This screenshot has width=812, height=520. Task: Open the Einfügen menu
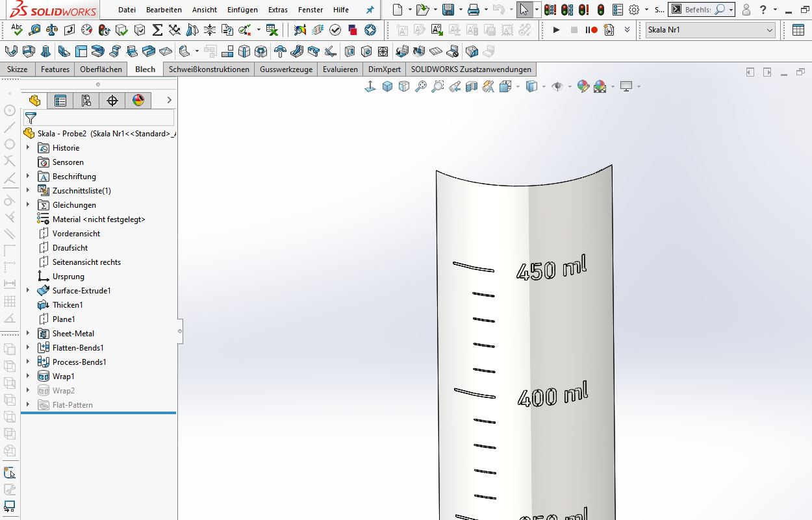tap(242, 10)
